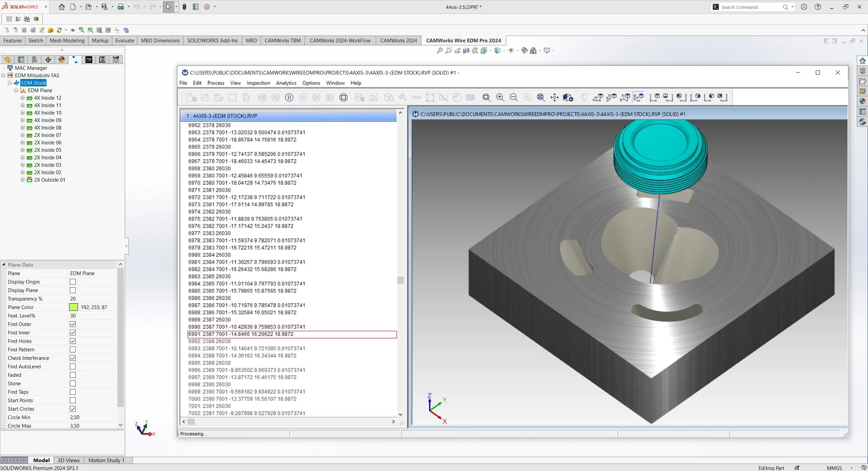Viewport: 868px width, 471px height.
Task: Open the selection tool dropdown arrow
Action: [176, 7]
